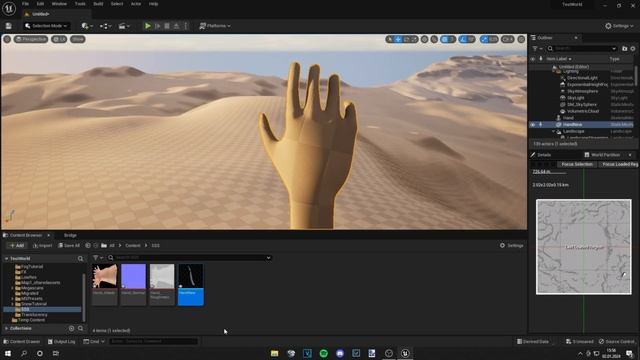Select the viewport Select objects tool
This screenshot has width=640, height=360.
coord(390,39)
